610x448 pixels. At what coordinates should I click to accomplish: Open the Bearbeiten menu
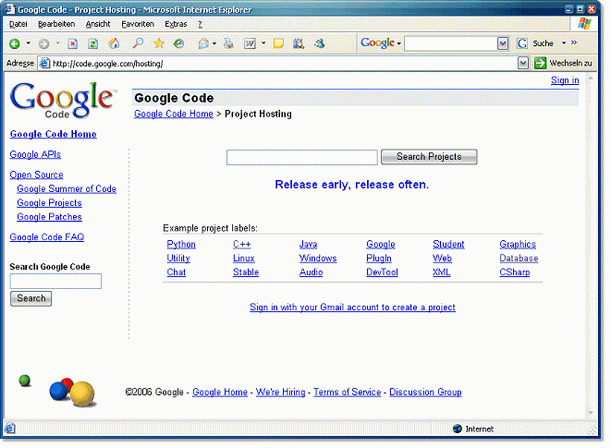coord(56,24)
